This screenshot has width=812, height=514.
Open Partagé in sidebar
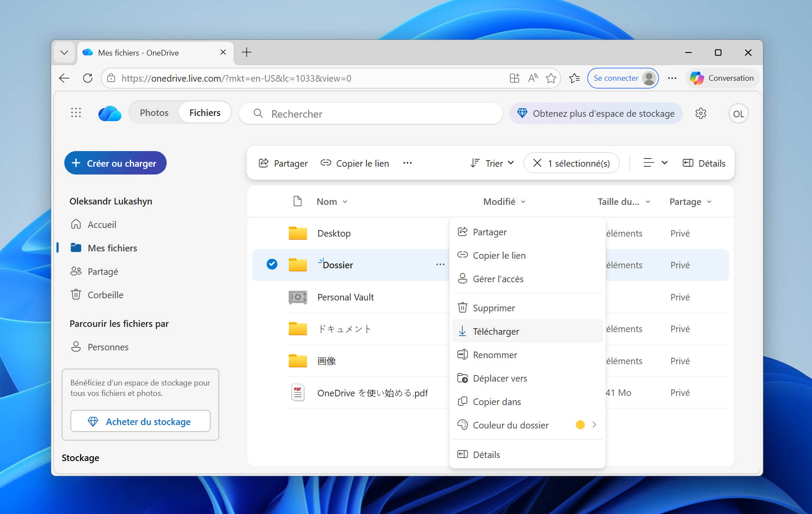[x=94, y=271]
